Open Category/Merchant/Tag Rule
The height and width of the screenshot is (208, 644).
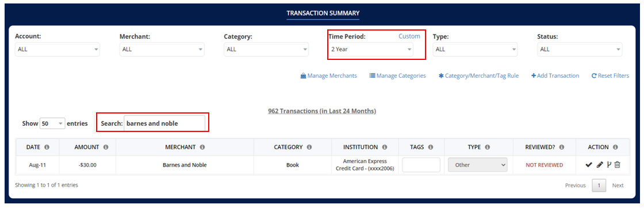click(x=478, y=76)
